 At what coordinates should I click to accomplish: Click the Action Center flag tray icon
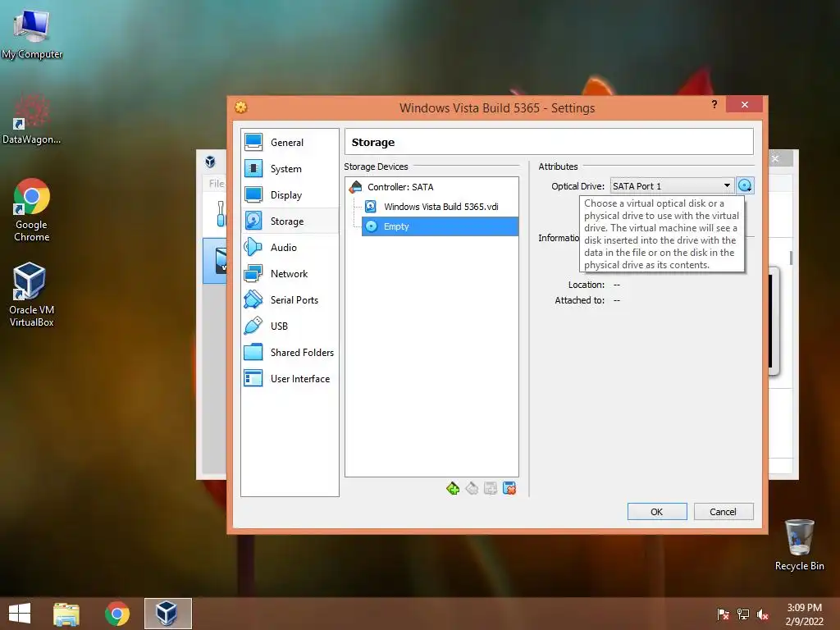click(724, 614)
